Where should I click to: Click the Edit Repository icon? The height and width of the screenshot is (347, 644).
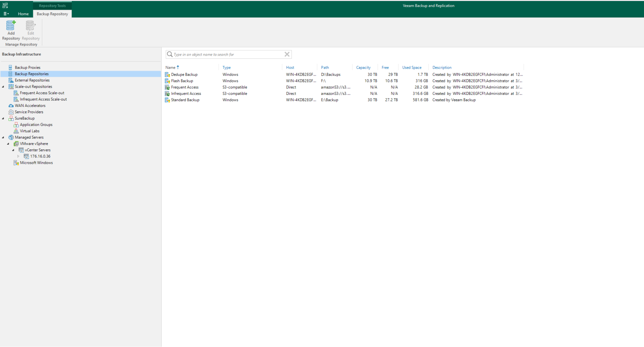tap(31, 25)
